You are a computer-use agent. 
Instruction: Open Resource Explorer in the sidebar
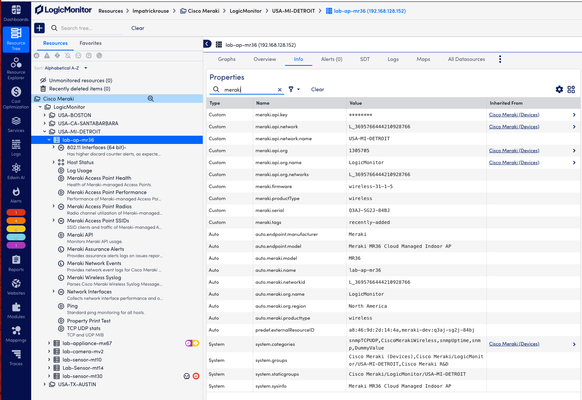click(16, 69)
